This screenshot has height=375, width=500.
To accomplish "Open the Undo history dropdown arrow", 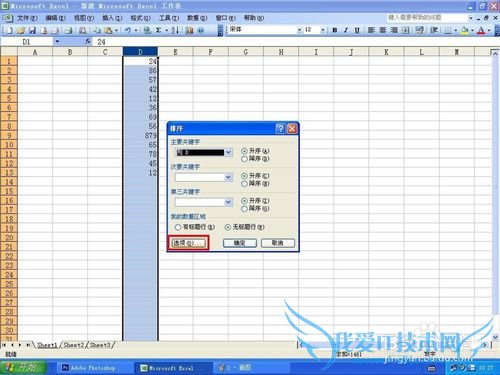I will coord(136,30).
